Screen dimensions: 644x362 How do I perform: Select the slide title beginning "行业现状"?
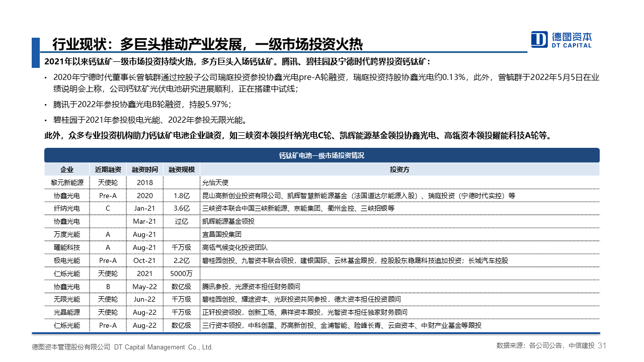207,45
